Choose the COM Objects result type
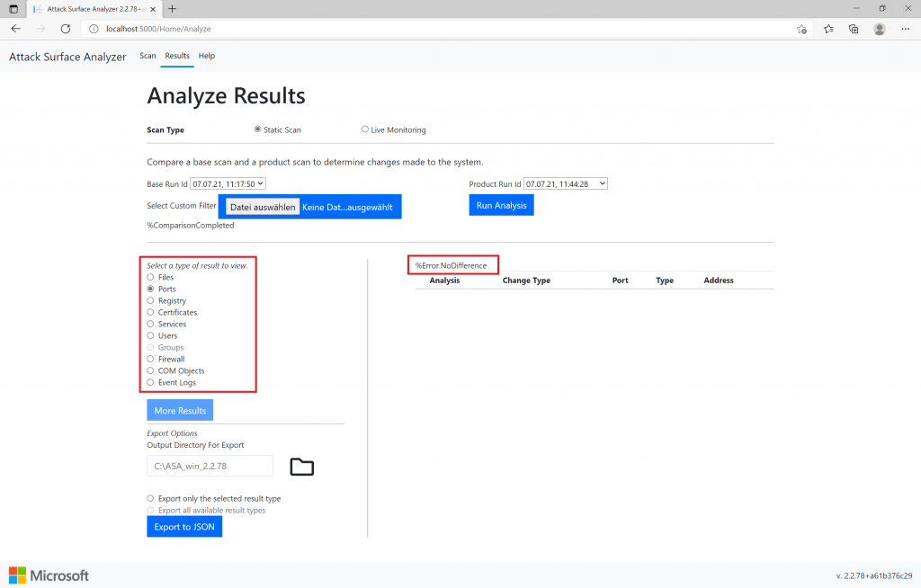This screenshot has height=588, width=921. point(150,370)
